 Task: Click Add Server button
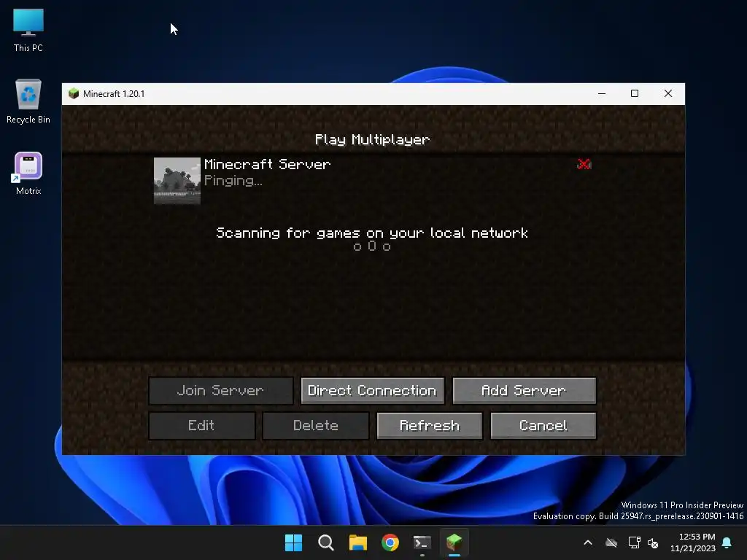click(525, 391)
